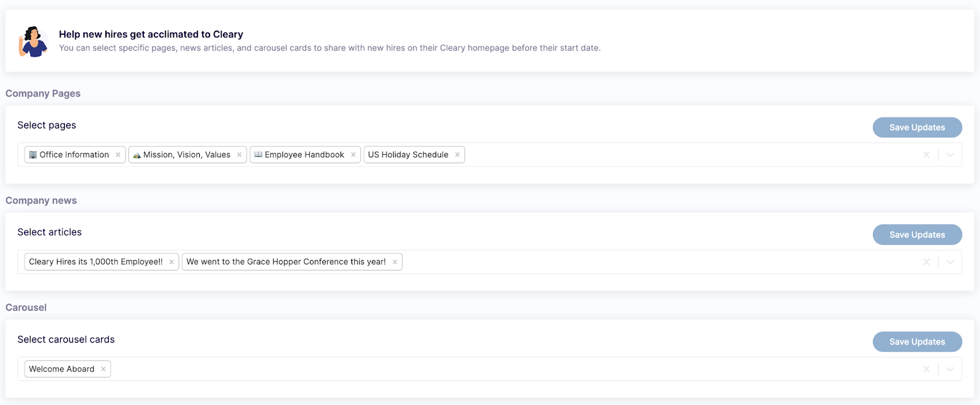
Task: Remove the Cleary Hires its 1,000th Employee article
Action: coord(171,262)
